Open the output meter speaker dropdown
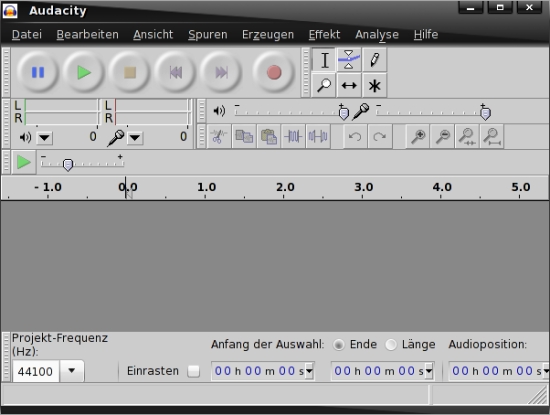This screenshot has width=550, height=415. [x=45, y=138]
